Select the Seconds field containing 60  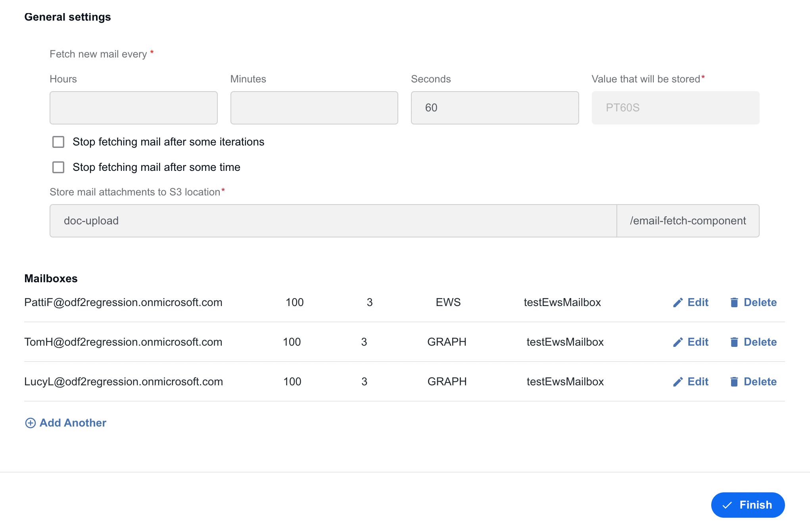(x=495, y=108)
